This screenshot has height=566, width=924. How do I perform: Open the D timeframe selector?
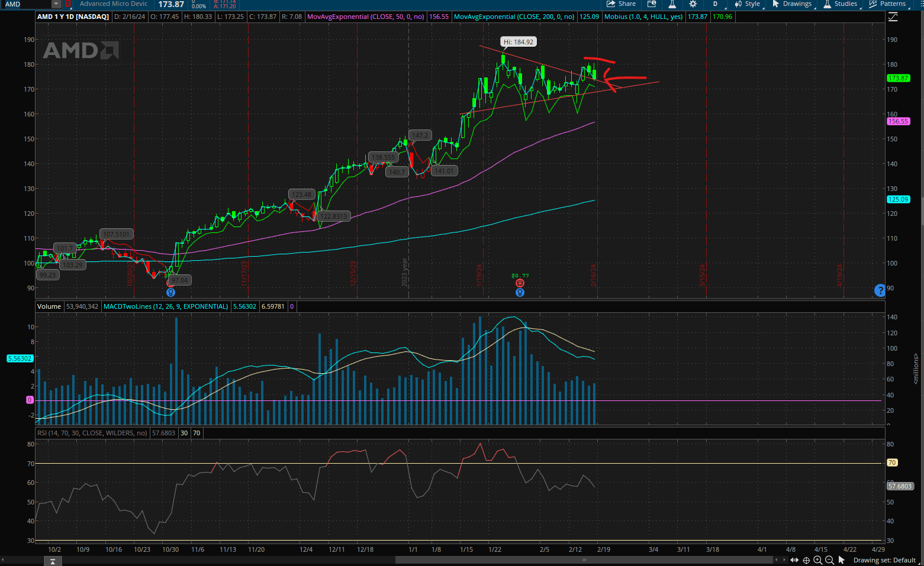[x=715, y=4]
